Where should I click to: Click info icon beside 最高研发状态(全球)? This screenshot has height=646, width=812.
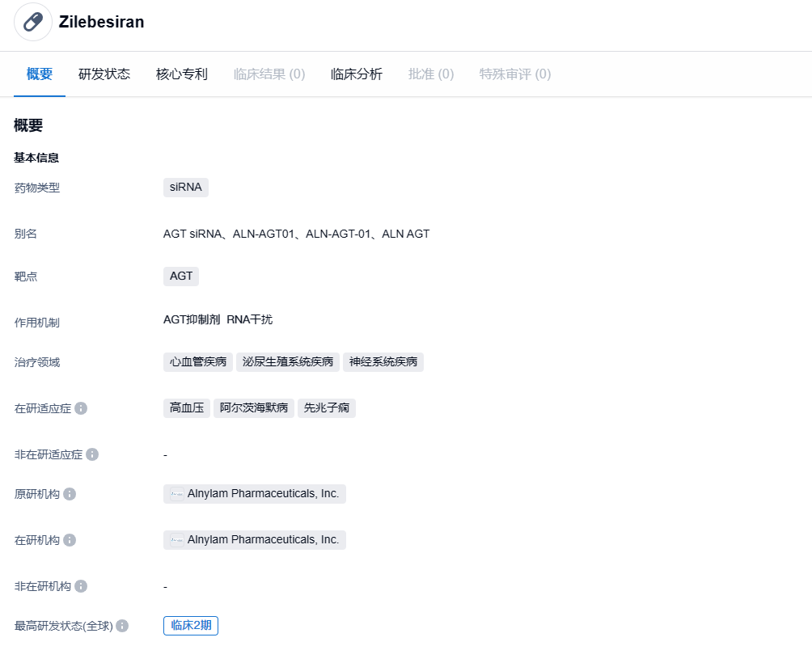point(122,626)
